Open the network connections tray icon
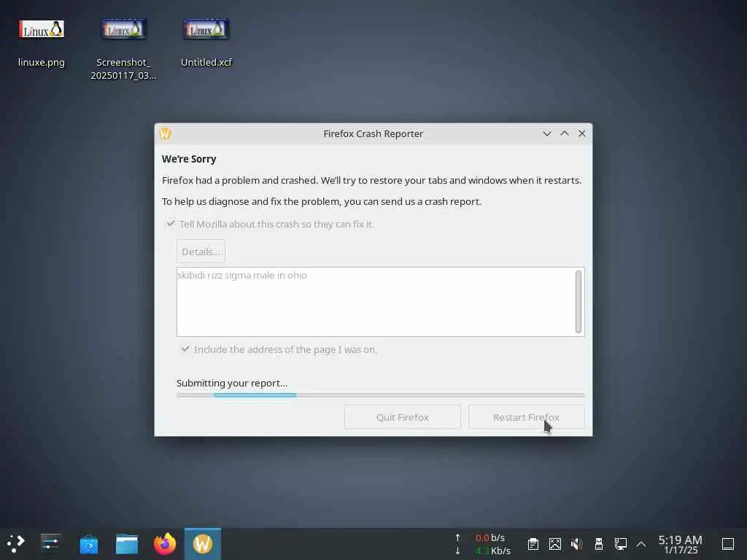Viewport: 747px width, 560px height. click(x=620, y=544)
